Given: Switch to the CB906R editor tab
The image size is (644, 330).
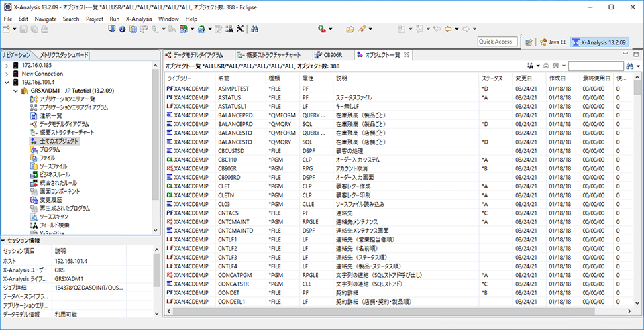Looking at the screenshot, I should tap(332, 54).
